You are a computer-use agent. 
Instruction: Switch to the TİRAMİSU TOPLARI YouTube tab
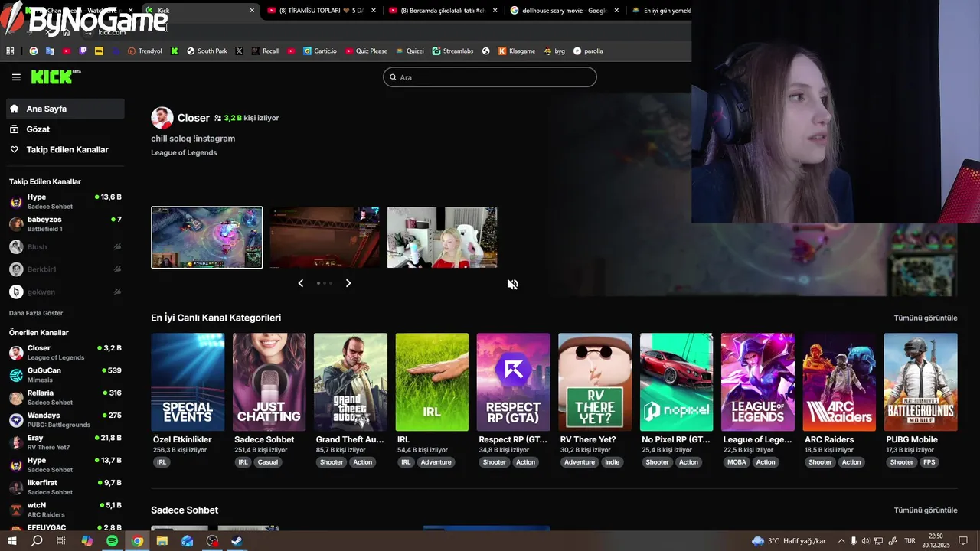[321, 11]
